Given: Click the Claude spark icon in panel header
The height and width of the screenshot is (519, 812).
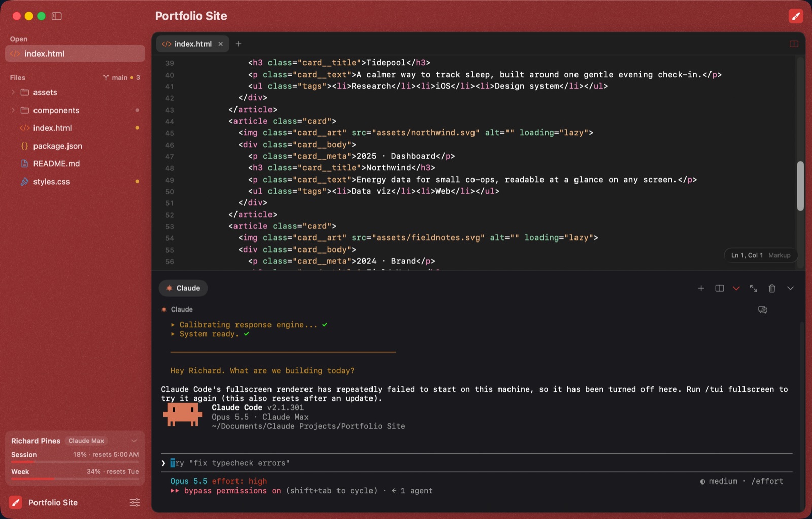Looking at the screenshot, I should coord(164,309).
